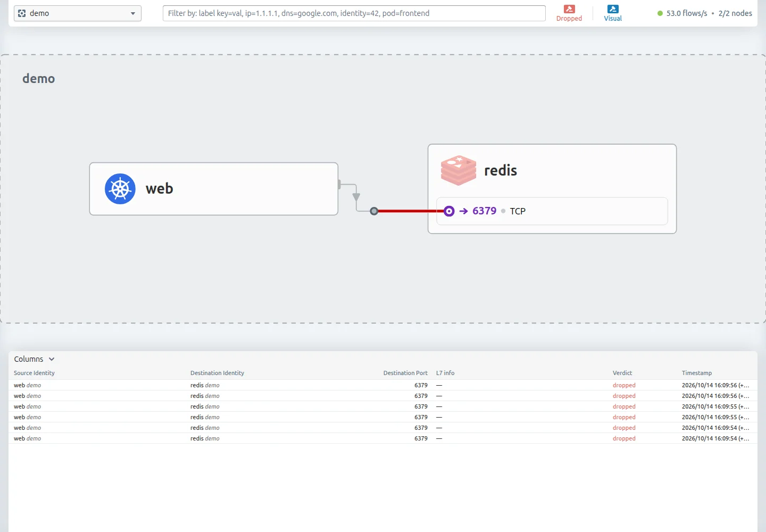The image size is (766, 532).
Task: Open the demo namespace dropdown
Action: point(78,13)
